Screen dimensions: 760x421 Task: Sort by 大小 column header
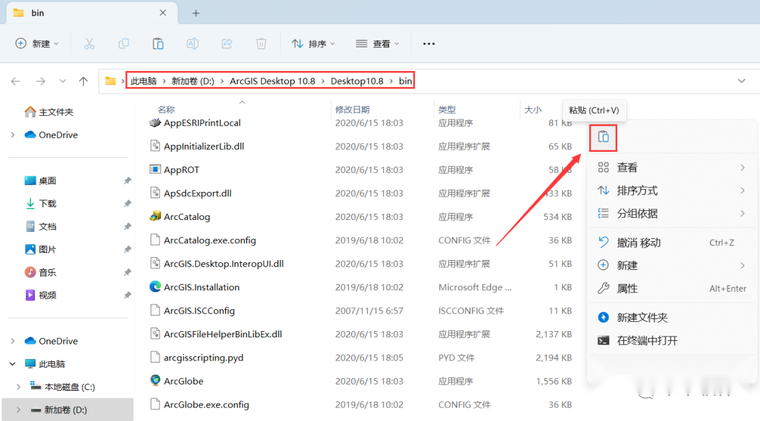pyautogui.click(x=533, y=109)
